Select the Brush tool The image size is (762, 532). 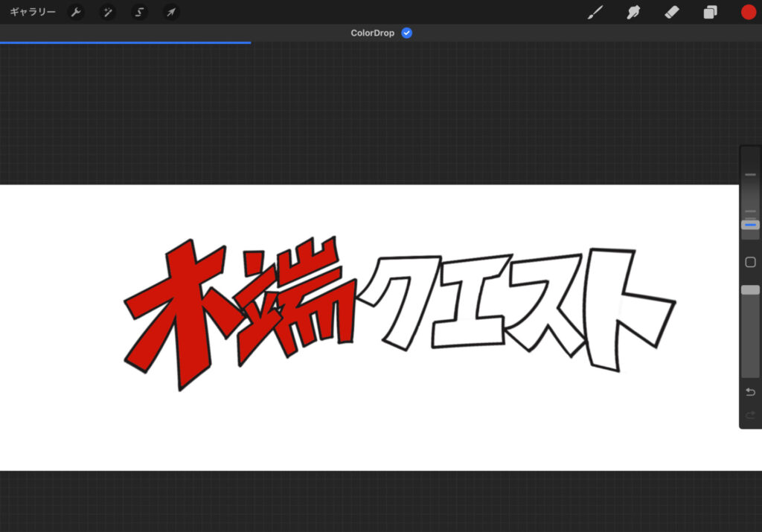pyautogui.click(x=595, y=12)
